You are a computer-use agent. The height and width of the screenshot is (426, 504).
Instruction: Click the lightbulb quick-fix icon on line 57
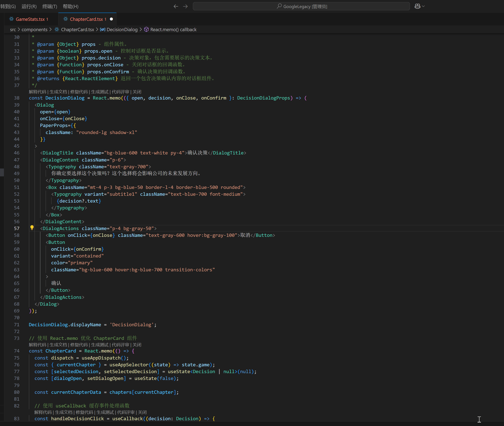(x=32, y=228)
